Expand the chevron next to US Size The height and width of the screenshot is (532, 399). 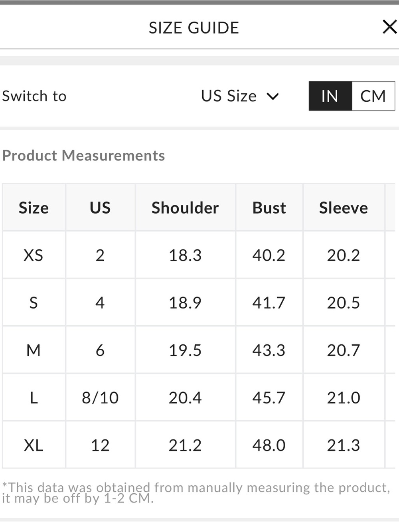(x=273, y=97)
